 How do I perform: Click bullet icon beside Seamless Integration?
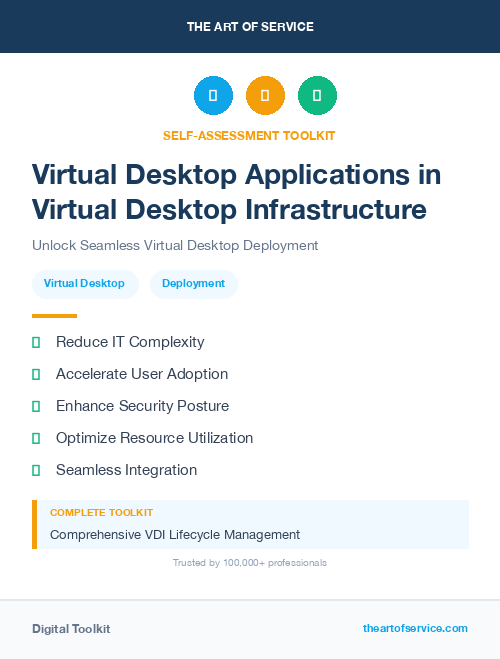[x=36, y=470]
